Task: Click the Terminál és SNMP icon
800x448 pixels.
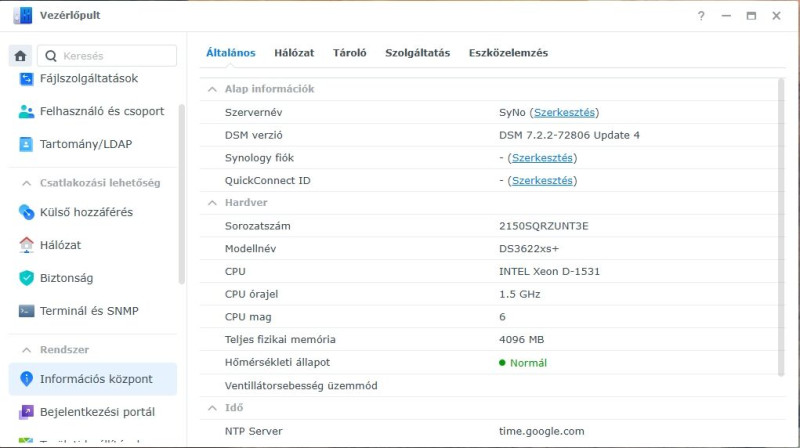Action: point(26,311)
